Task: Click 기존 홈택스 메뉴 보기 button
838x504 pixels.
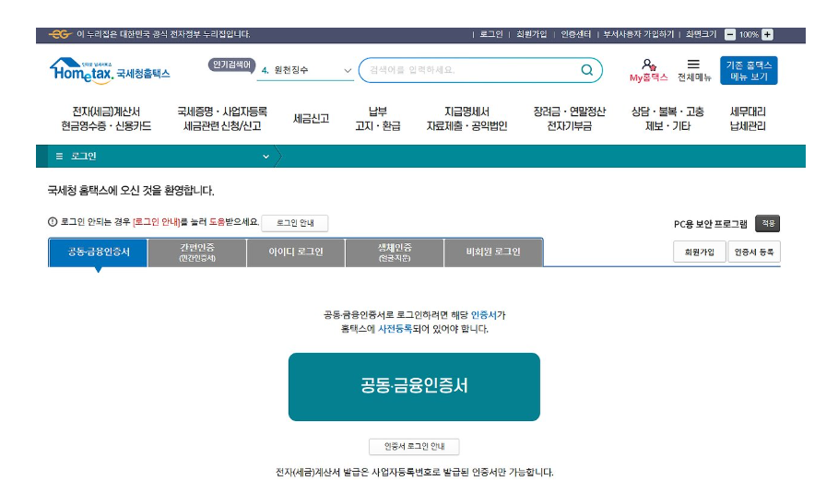Action: click(749, 70)
